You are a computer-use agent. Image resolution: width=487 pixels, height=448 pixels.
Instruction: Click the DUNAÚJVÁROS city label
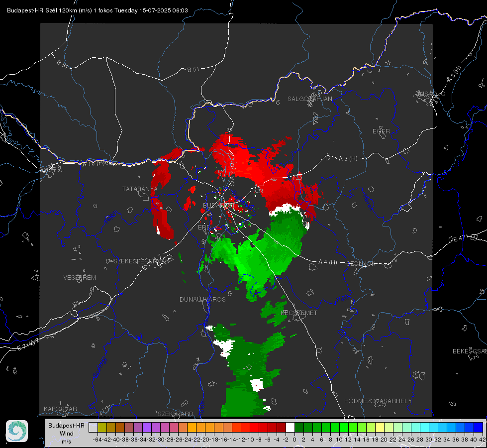pyautogui.click(x=202, y=299)
